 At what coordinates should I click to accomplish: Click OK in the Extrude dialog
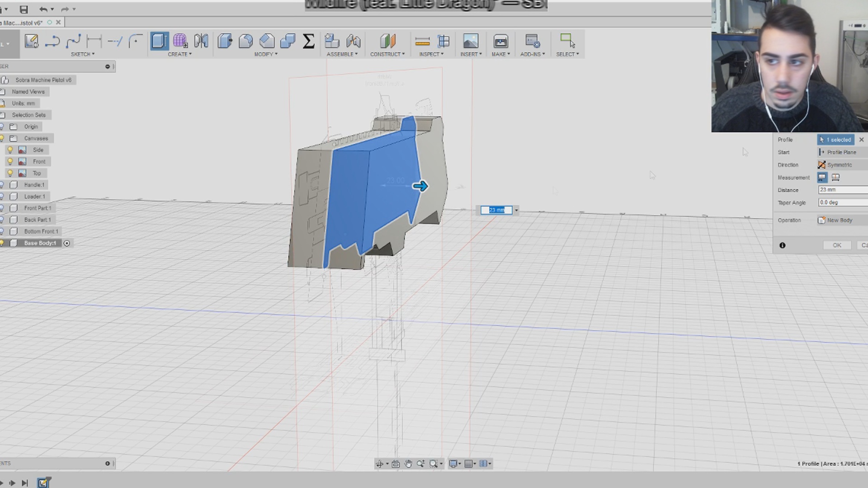837,245
